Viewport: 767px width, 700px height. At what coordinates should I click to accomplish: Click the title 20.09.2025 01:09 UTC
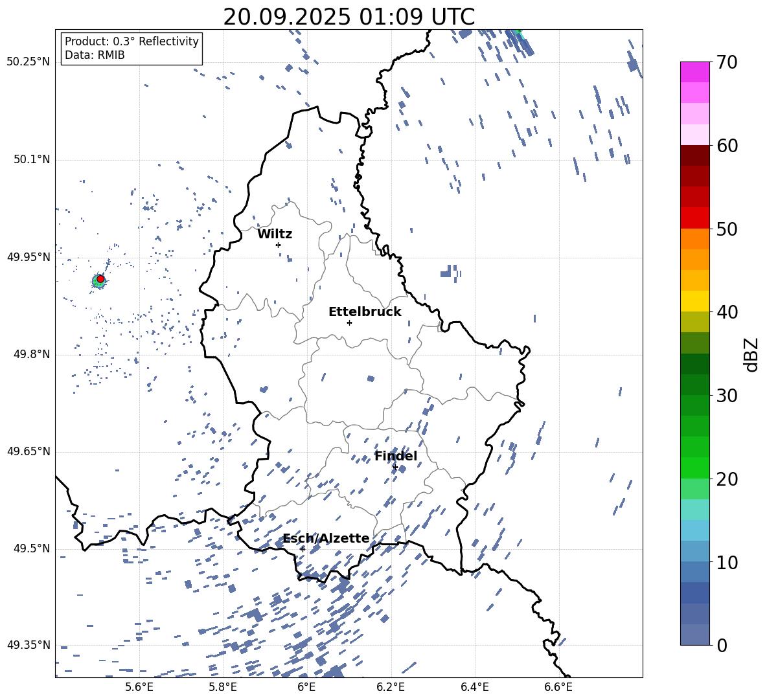pos(349,17)
